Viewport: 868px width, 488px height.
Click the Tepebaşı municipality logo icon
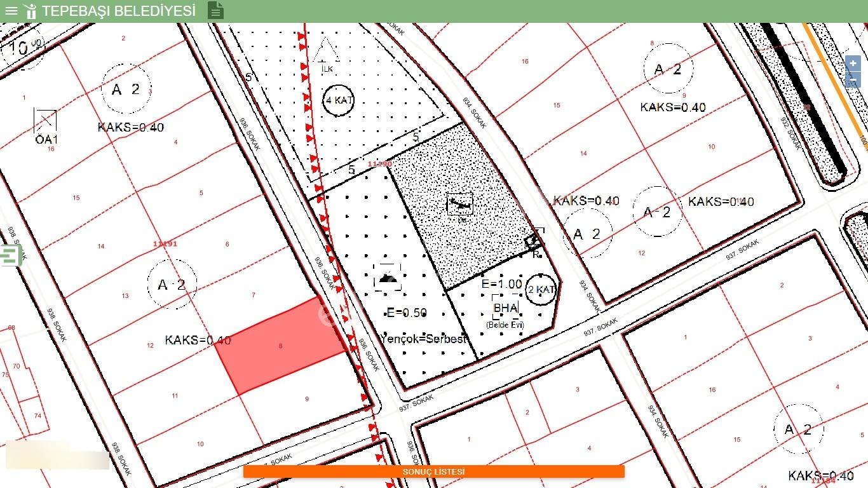(x=30, y=11)
